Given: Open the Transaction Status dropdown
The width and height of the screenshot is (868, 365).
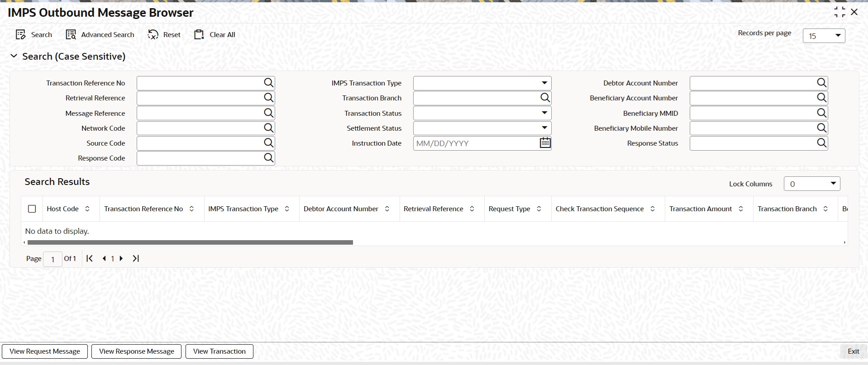Looking at the screenshot, I should [482, 113].
